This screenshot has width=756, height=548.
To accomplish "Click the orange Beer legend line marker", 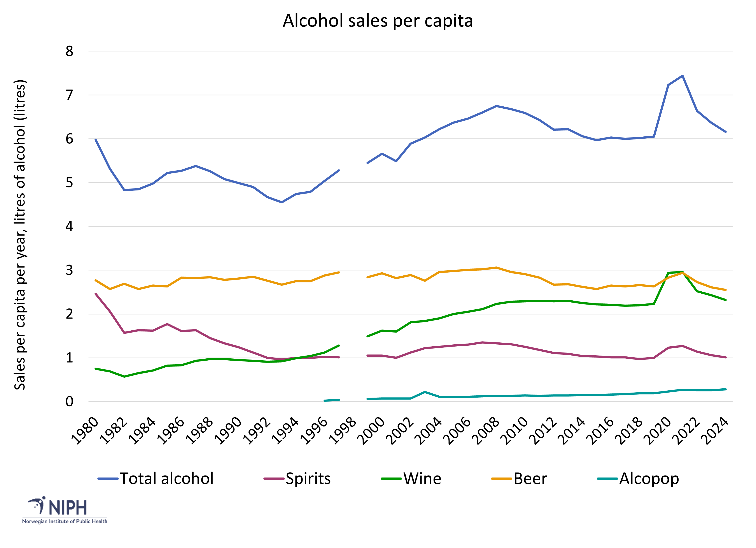I will 501,479.
